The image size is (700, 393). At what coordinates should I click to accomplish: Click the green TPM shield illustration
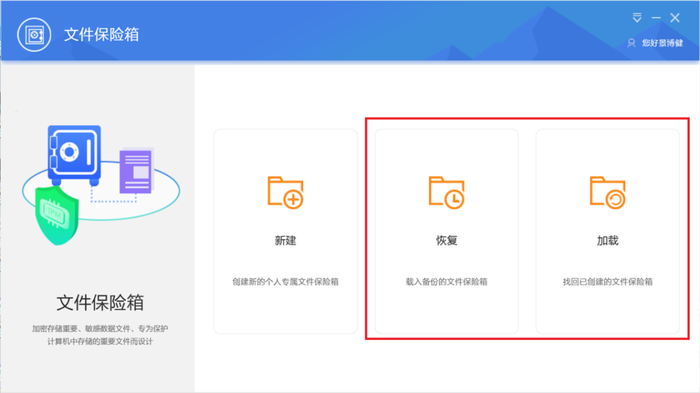click(x=57, y=216)
